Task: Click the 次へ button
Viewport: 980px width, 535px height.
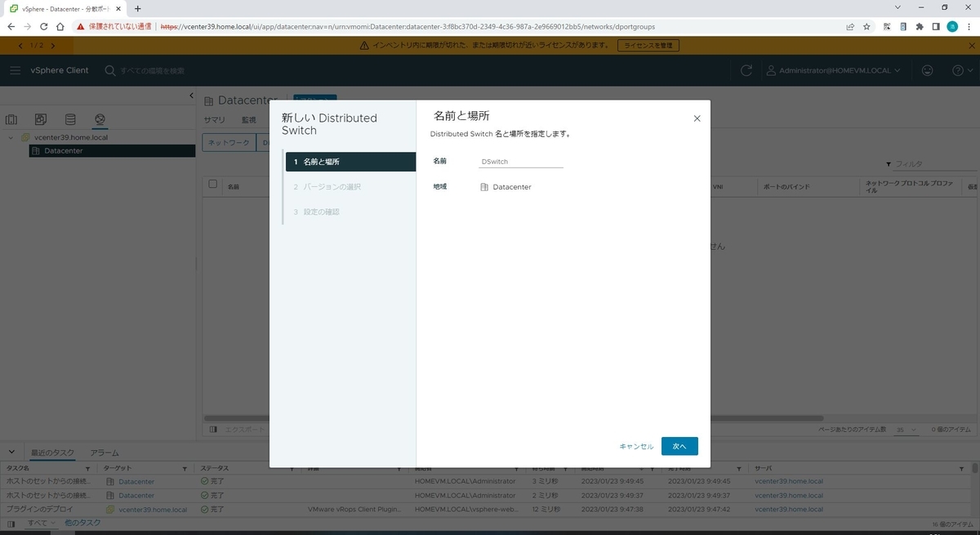Action: point(679,446)
